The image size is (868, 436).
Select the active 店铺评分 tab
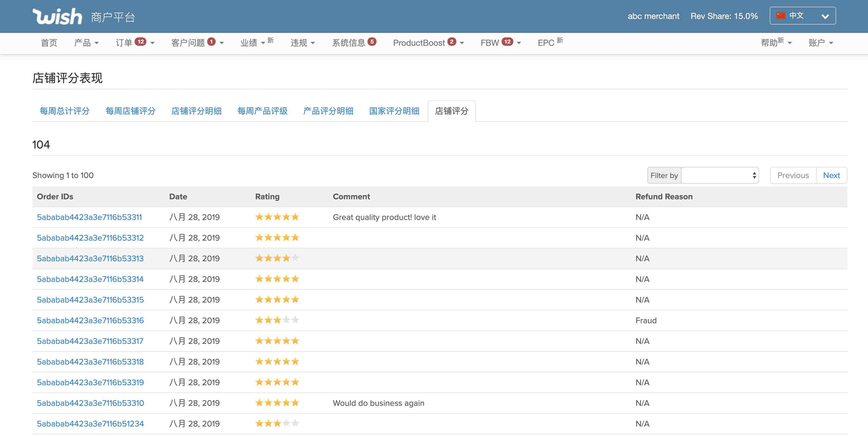[452, 111]
